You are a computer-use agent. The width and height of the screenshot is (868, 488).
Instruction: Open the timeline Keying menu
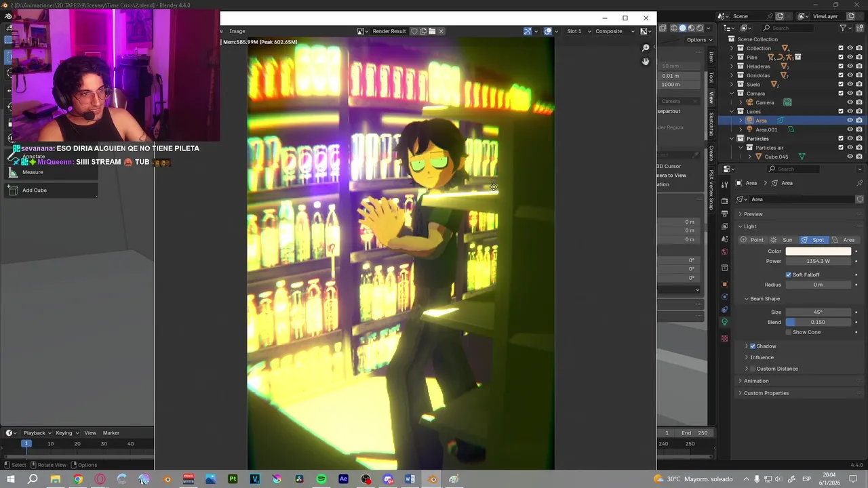66,433
